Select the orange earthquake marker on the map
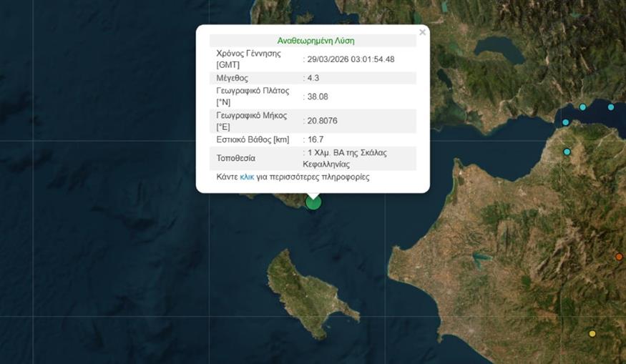Screen dimensions: 626x364 click(x=619, y=257)
